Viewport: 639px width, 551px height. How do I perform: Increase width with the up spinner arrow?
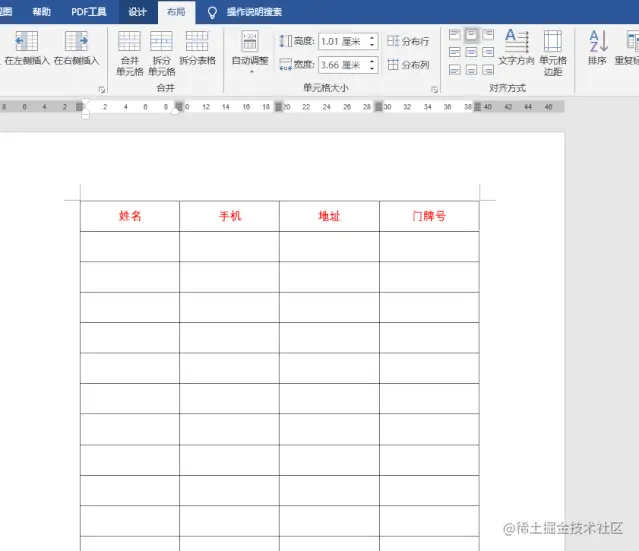pos(372,62)
